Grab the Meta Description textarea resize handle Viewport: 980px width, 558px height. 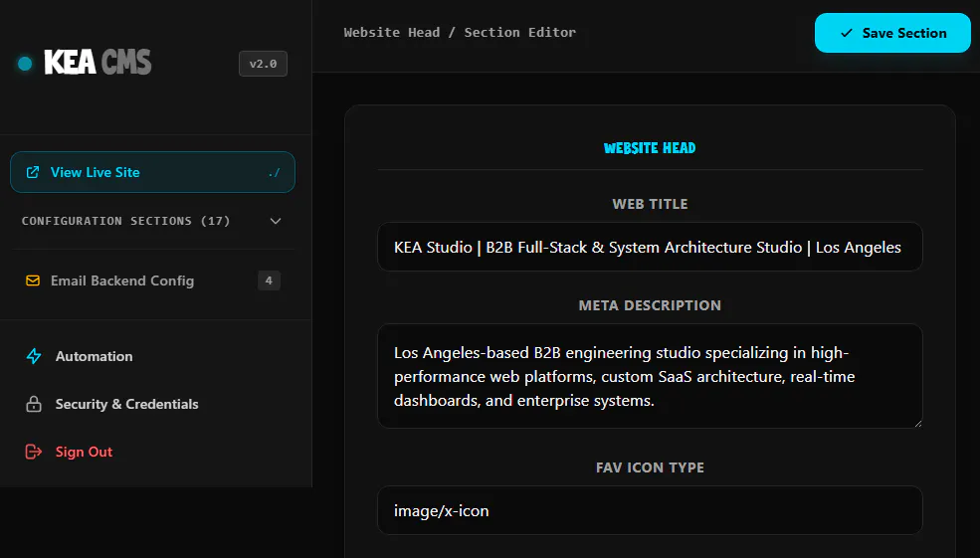(x=917, y=423)
